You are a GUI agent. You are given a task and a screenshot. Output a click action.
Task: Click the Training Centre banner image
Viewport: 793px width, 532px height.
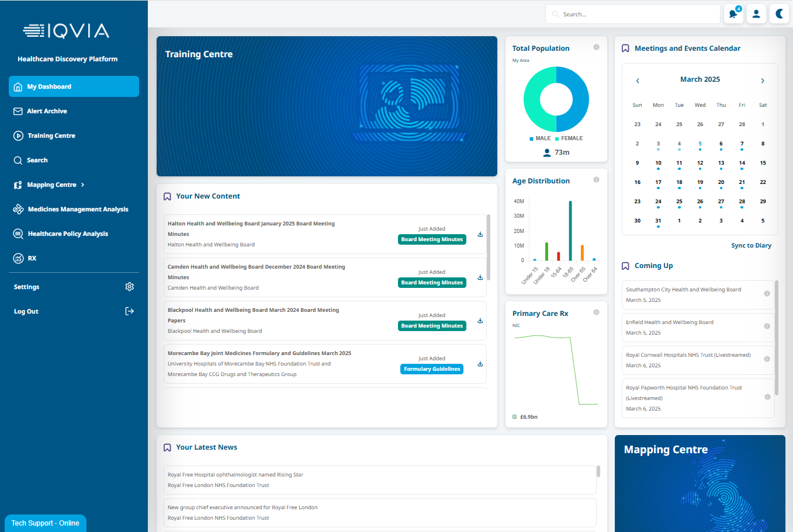[x=327, y=106]
